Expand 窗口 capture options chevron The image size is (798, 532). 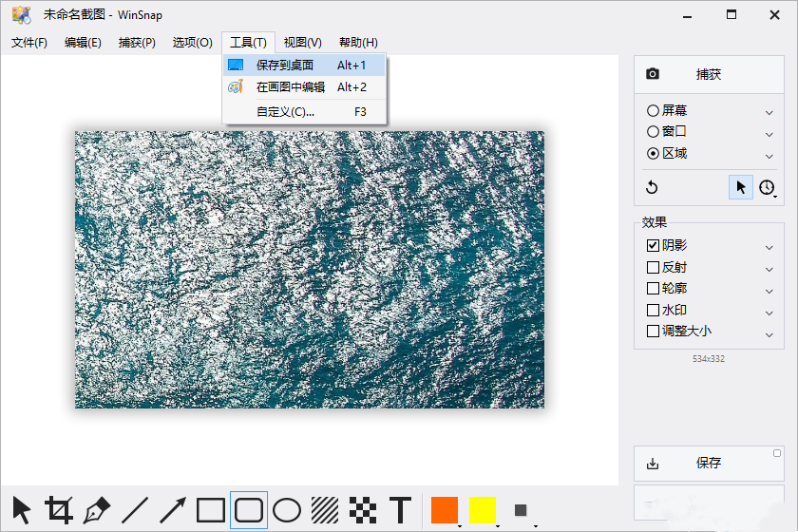click(x=769, y=134)
